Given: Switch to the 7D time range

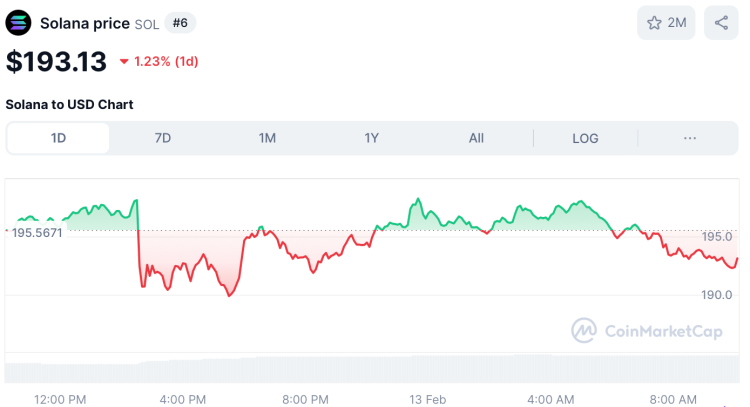Looking at the screenshot, I should (162, 138).
